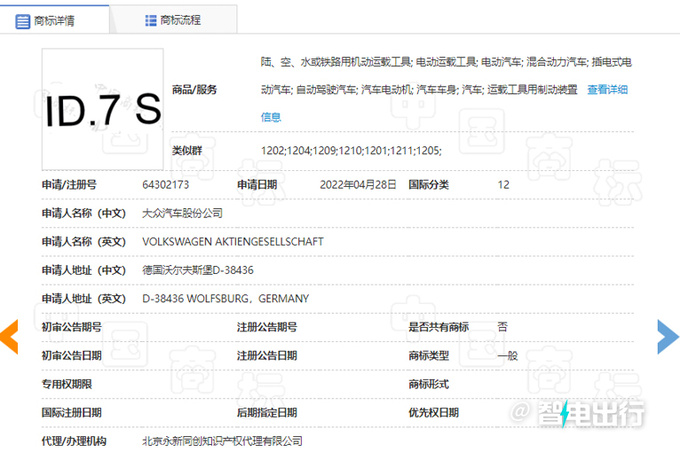Select applicant name 大众汽车股份公司
Viewport: 680px width, 452px height.
pos(182,213)
